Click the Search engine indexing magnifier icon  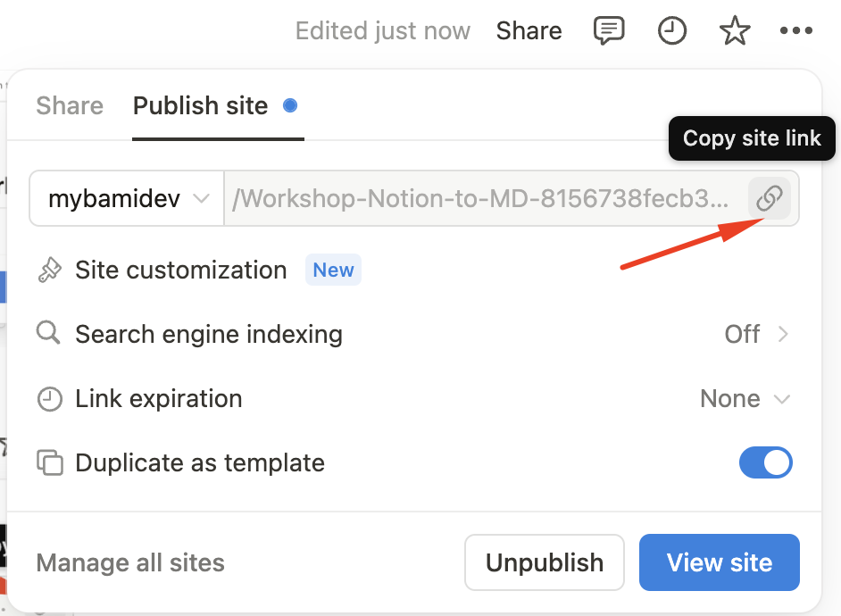pyautogui.click(x=48, y=335)
